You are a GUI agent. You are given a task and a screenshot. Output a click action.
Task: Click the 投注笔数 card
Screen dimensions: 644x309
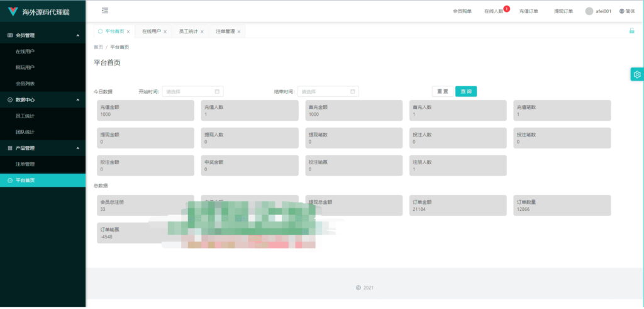pyautogui.click(x=562, y=138)
